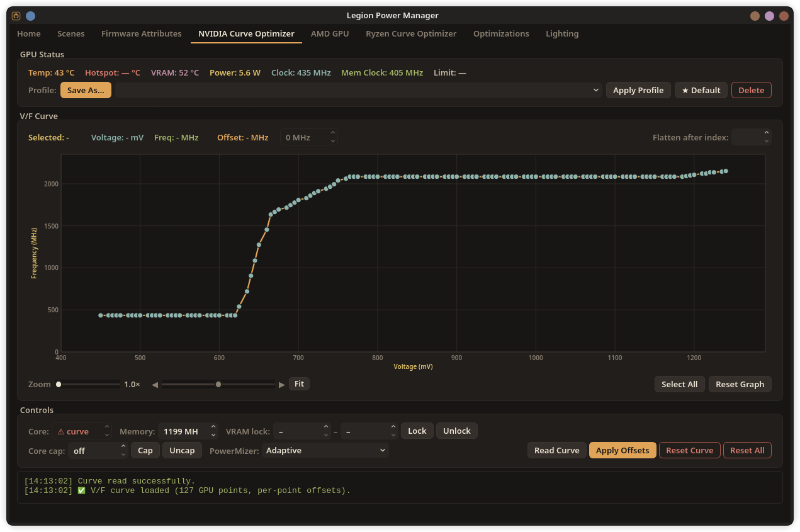Open the Ryzen Curve Optimizer tab
The height and width of the screenshot is (532, 800).
[411, 34]
